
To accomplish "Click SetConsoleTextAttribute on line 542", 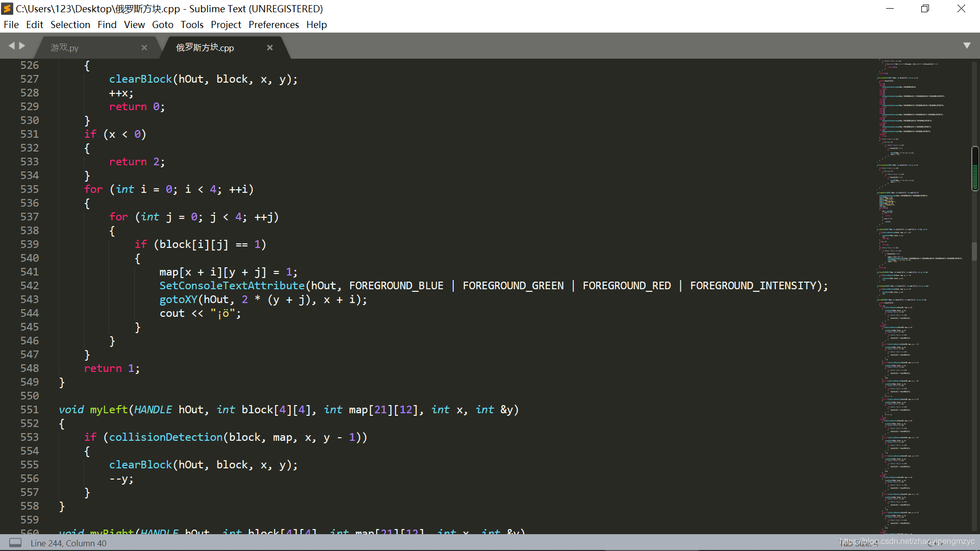I will point(232,286).
